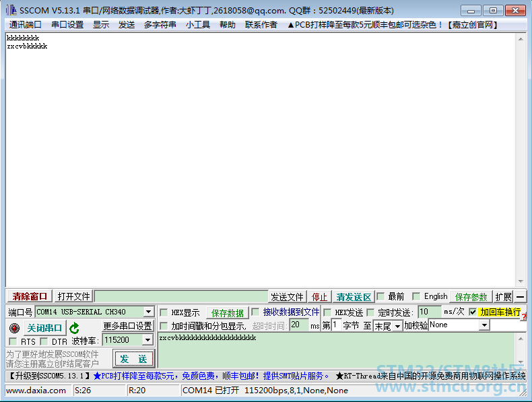Viewport: 532px width, 402px height.
Task: Click the 清发送区 button
Action: pyautogui.click(x=354, y=297)
